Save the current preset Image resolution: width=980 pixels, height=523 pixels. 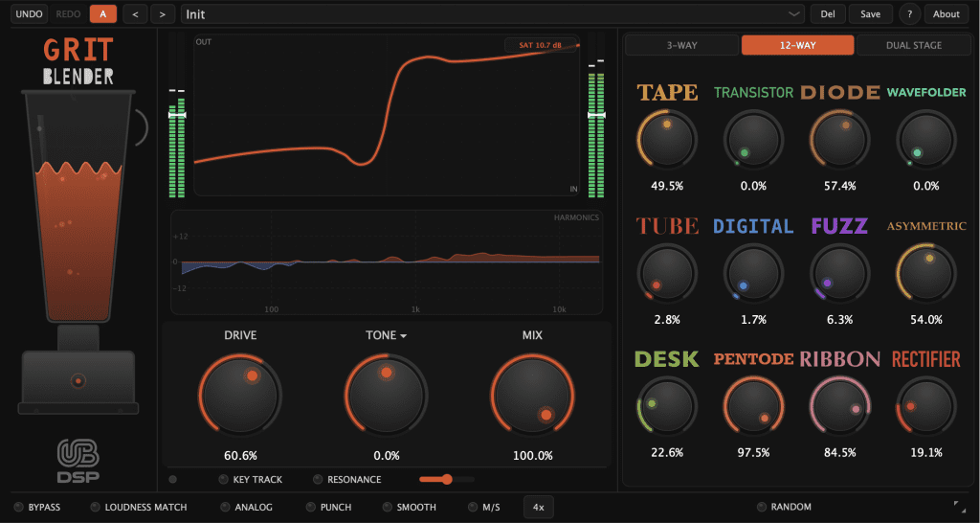pos(870,13)
